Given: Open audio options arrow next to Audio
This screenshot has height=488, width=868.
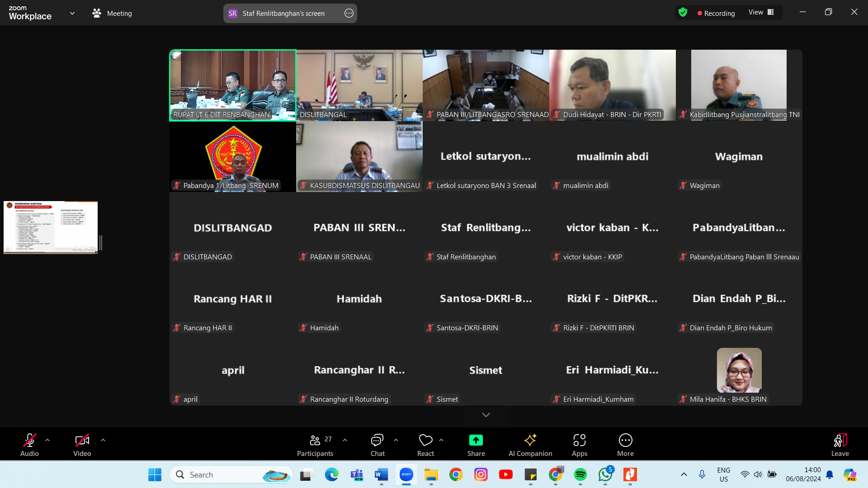Looking at the screenshot, I should coord(47,440).
